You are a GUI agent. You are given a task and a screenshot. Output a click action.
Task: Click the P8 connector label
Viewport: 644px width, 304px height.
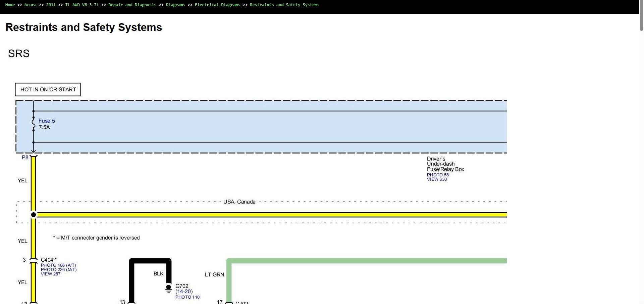(25, 157)
